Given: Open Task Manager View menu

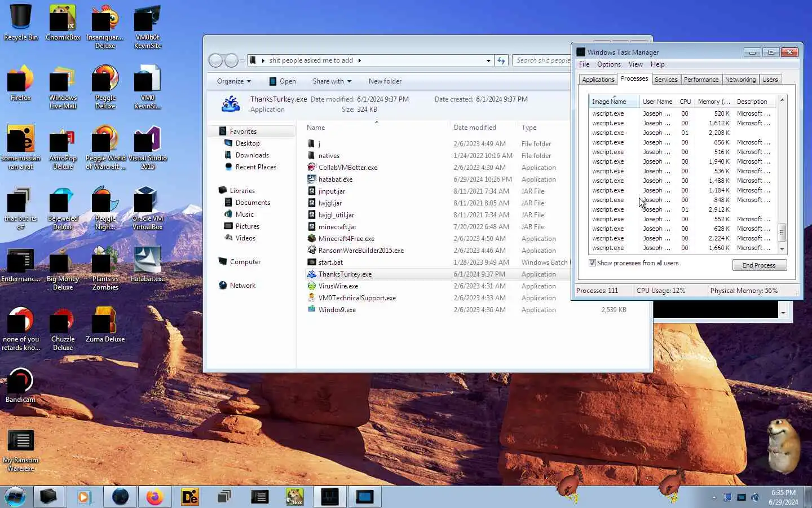Looking at the screenshot, I should pyautogui.click(x=636, y=64).
